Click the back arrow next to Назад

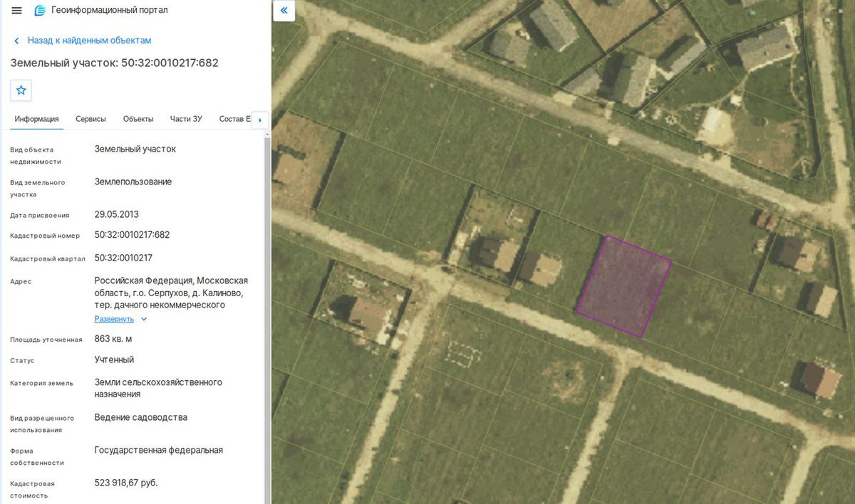coord(16,41)
